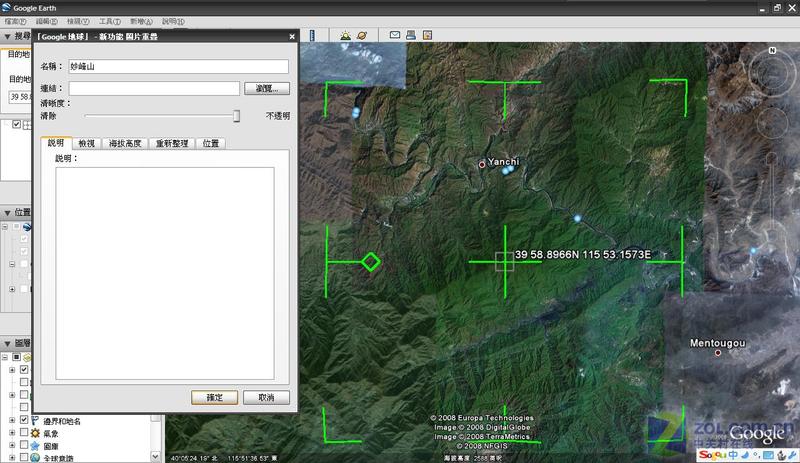Uncheck the 邊界和地名 layer checkbox
800x463 pixels.
[x=24, y=420]
